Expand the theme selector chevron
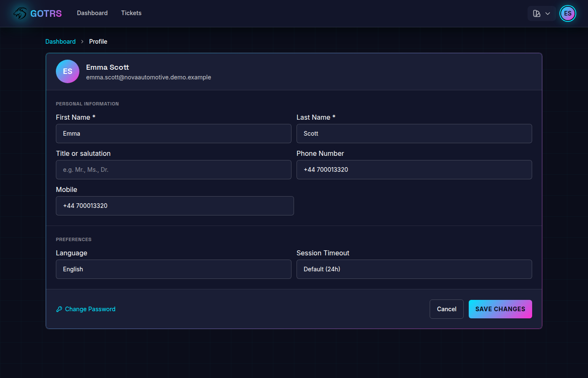 pos(547,13)
